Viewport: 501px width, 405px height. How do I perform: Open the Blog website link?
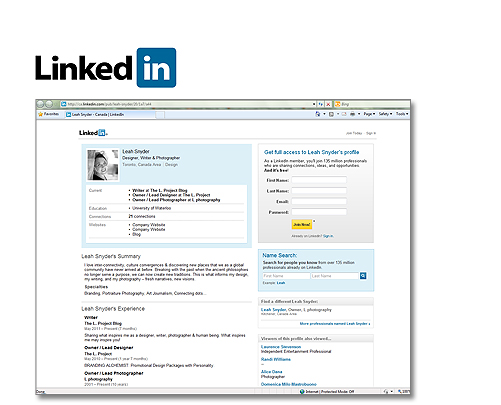point(137,234)
